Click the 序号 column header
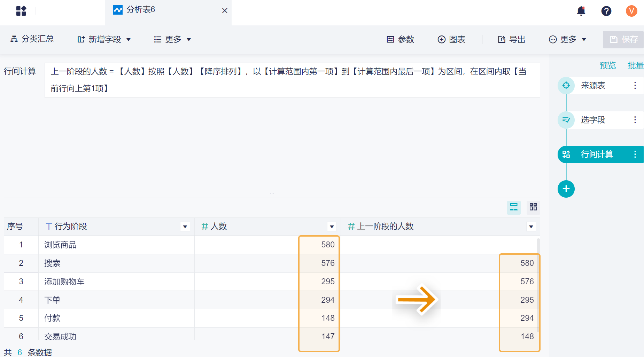This screenshot has width=644, height=357. (21, 227)
